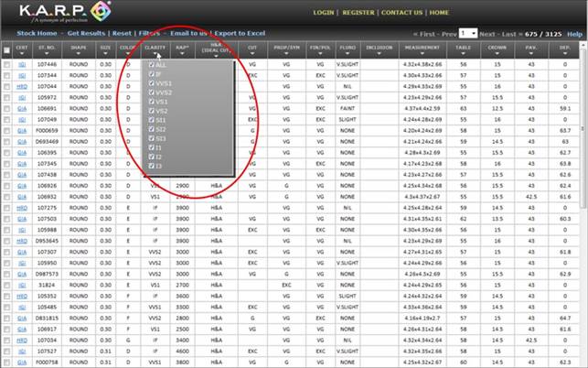Image resolution: width=588 pixels, height=368 pixels.
Task: Open the CERT column filter arrow
Action: pyautogui.click(x=21, y=54)
